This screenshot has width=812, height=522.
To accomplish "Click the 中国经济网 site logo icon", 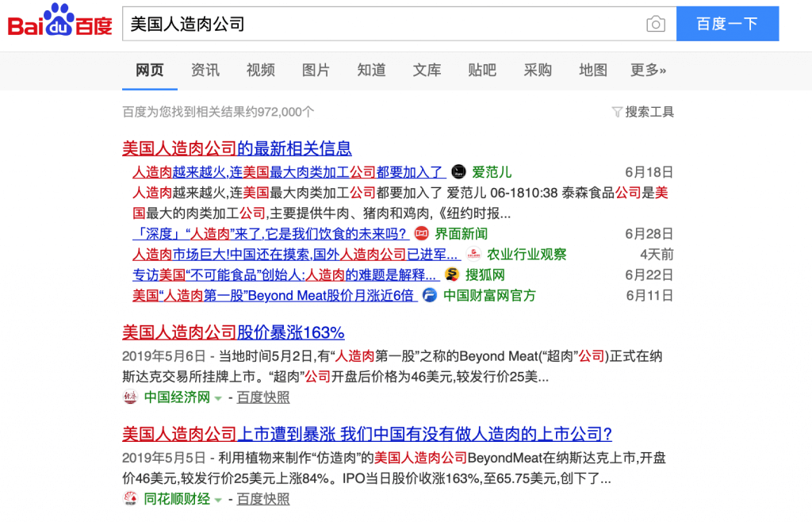I will coord(130,397).
